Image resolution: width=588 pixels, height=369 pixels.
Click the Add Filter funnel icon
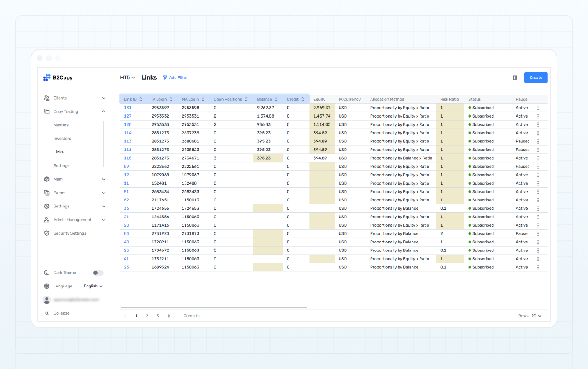165,78
